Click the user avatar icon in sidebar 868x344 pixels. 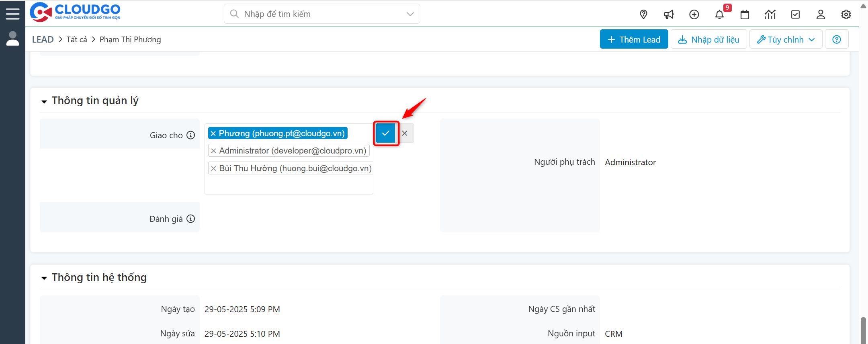(12, 39)
